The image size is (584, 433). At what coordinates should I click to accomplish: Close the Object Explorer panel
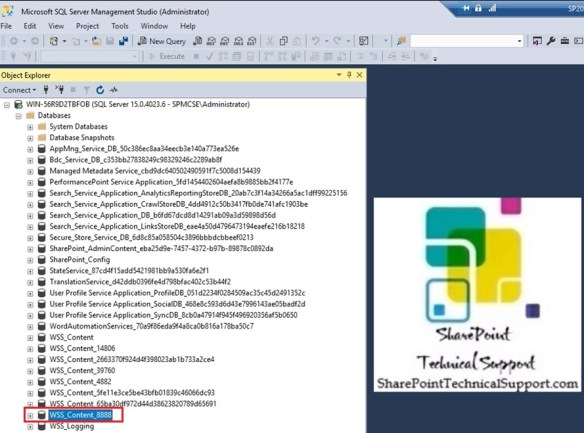[359, 75]
